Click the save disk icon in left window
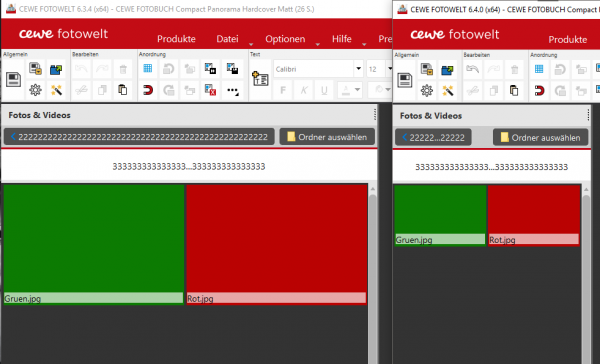The height and width of the screenshot is (364, 600). click(14, 80)
